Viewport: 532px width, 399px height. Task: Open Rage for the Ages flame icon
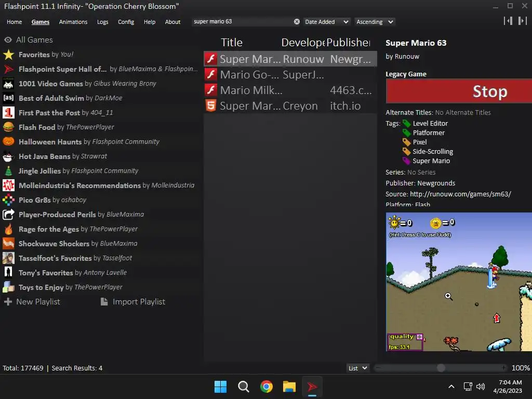pyautogui.click(x=8, y=229)
